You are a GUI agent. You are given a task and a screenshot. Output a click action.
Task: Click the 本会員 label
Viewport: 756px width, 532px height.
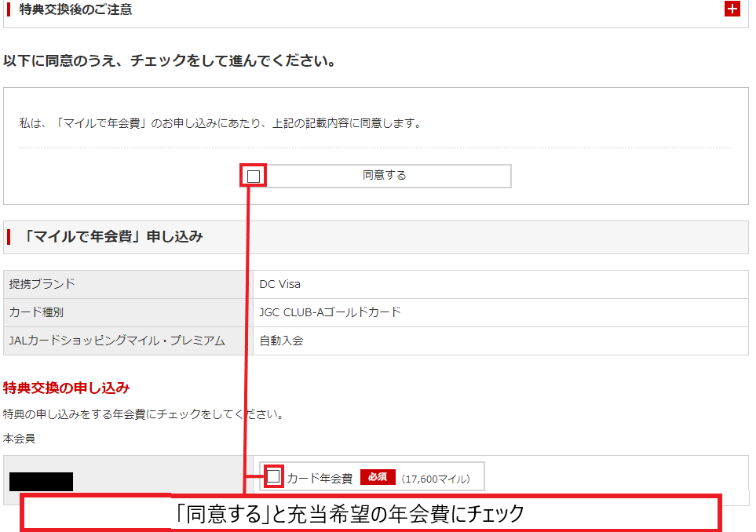pos(20,439)
